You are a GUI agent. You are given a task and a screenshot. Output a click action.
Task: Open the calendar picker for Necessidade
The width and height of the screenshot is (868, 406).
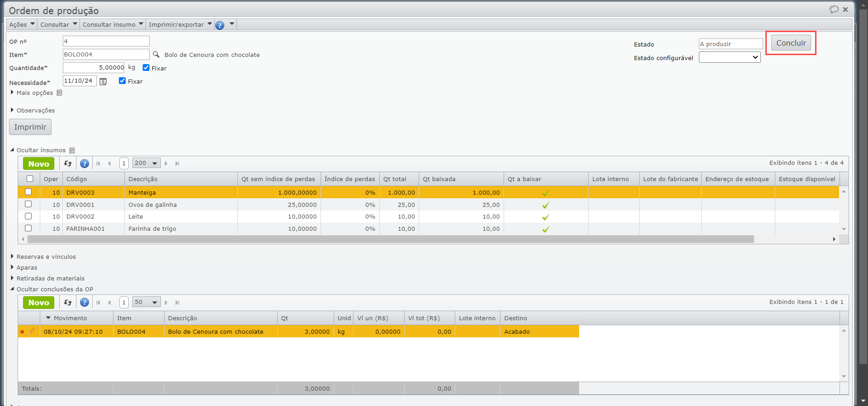click(103, 82)
